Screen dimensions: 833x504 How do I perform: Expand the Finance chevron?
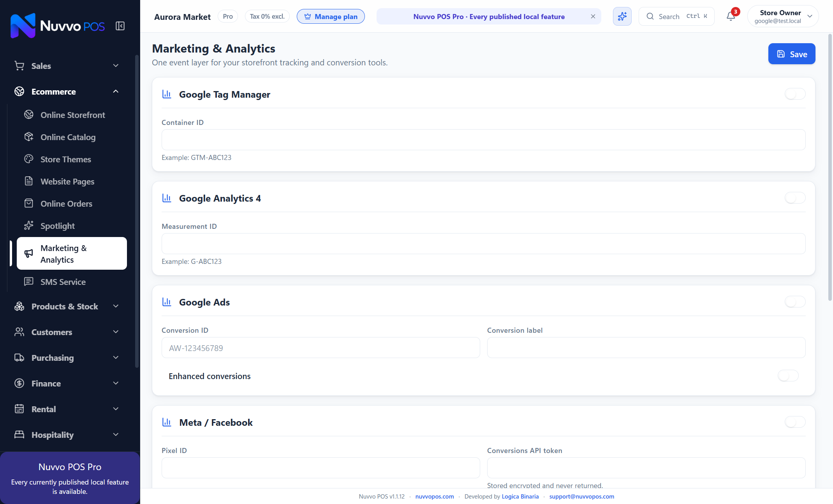click(116, 383)
